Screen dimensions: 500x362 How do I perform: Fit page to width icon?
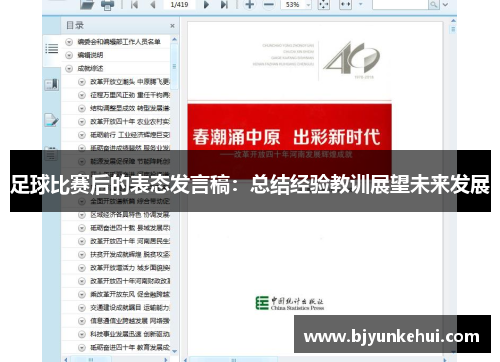click(x=345, y=5)
